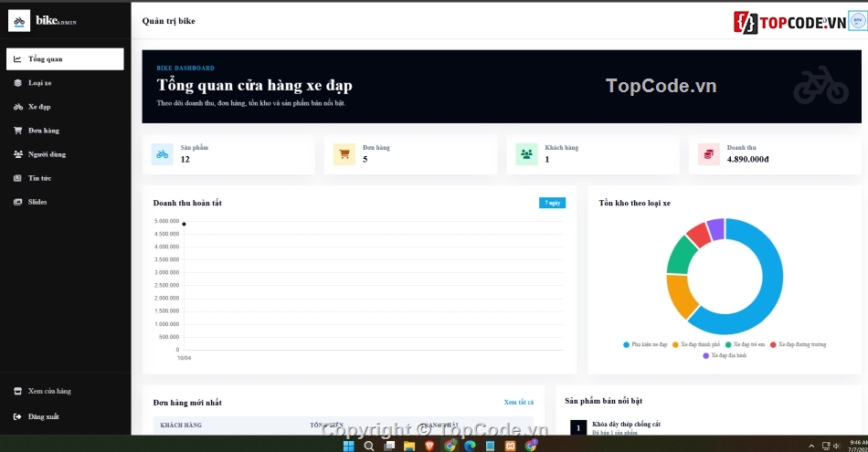The image size is (868, 452).
Task: Click the Đăng xuất logout icon
Action: [x=17, y=416]
